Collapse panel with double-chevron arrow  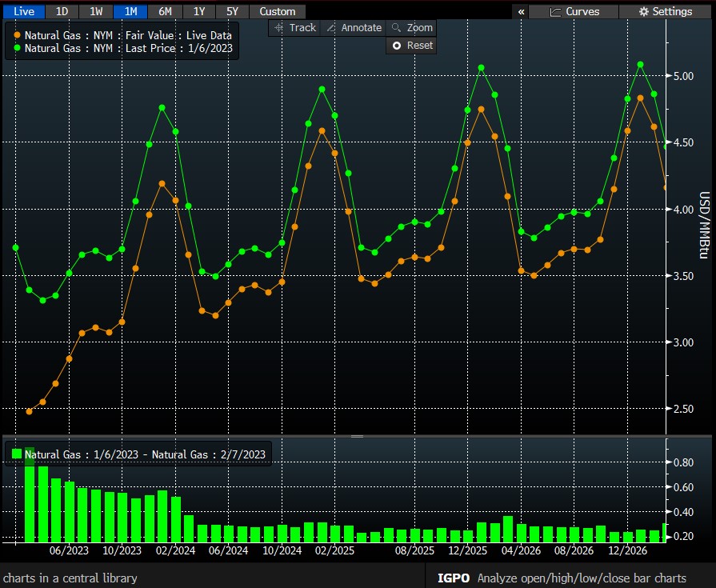point(522,11)
